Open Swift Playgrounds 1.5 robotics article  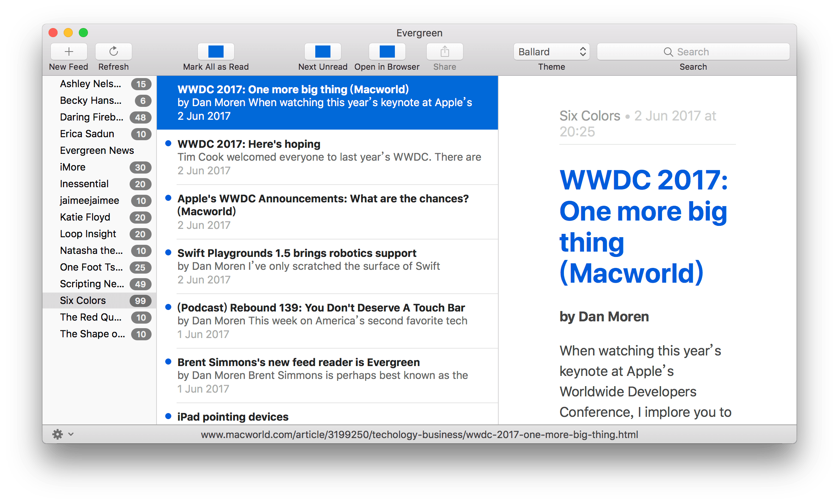pos(327,266)
